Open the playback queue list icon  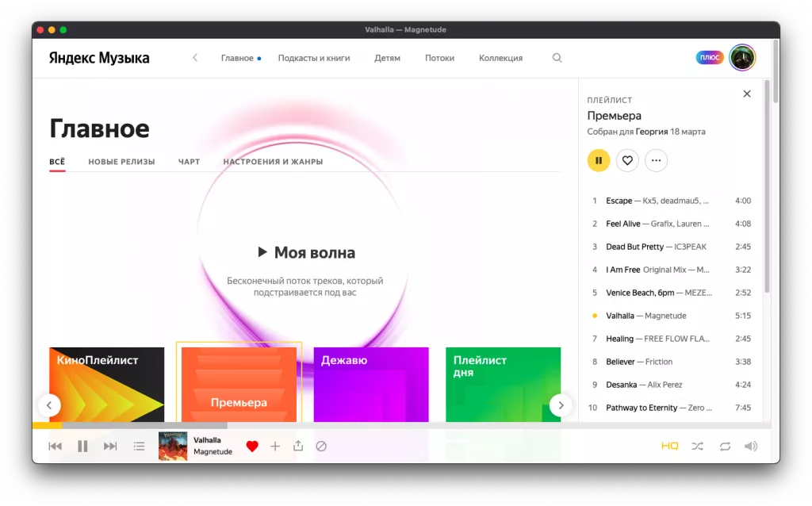pyautogui.click(x=139, y=446)
